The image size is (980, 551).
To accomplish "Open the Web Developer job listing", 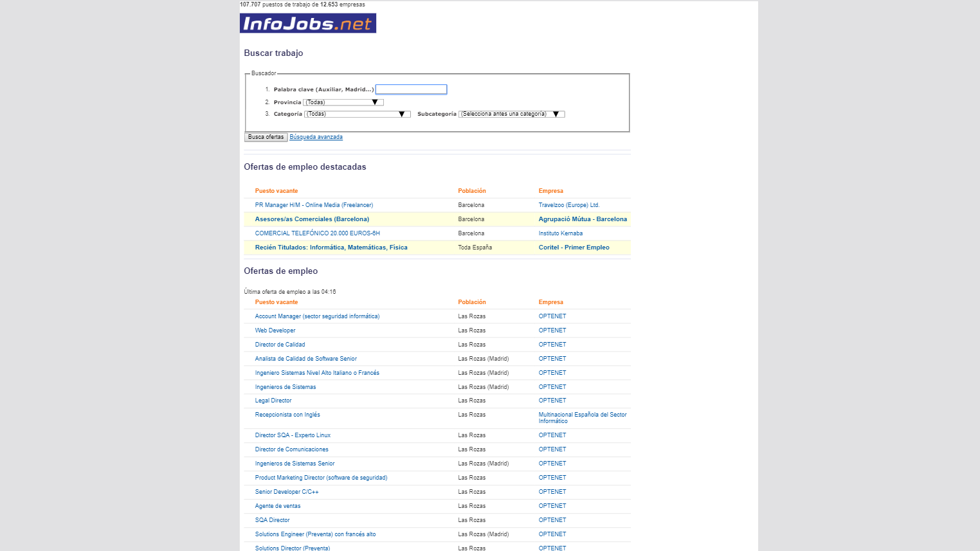I will pyautogui.click(x=275, y=330).
